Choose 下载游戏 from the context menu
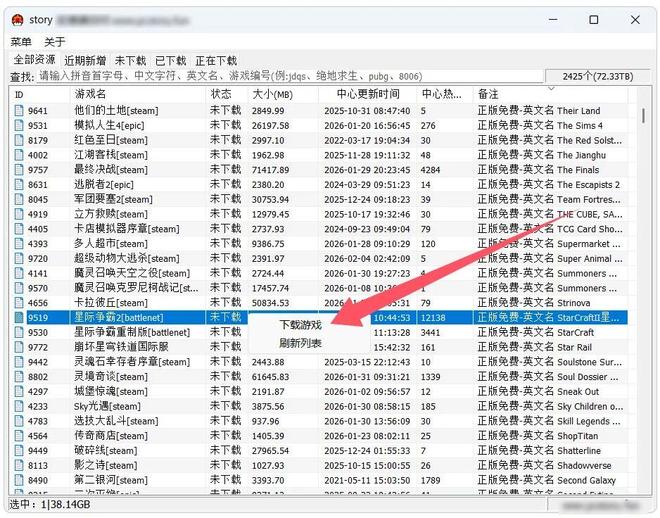Viewport: 660px width, 518px height. (301, 325)
